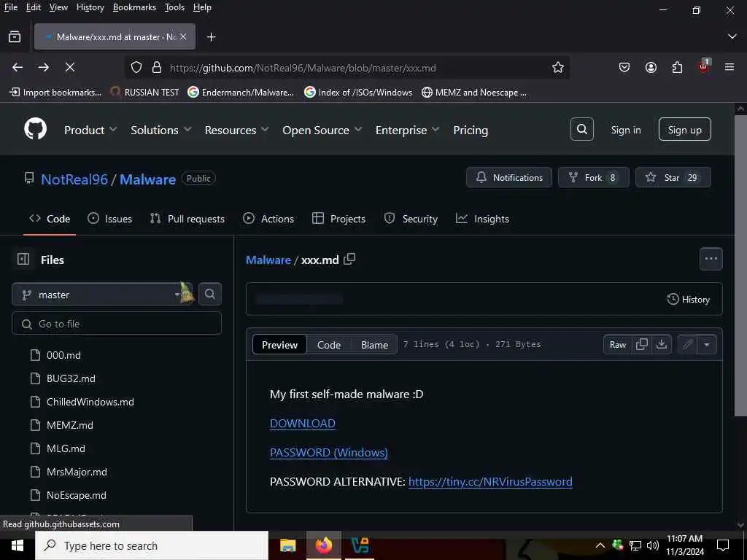Open the History menu in menu bar
Screen dimensions: 747x560
click(90, 7)
